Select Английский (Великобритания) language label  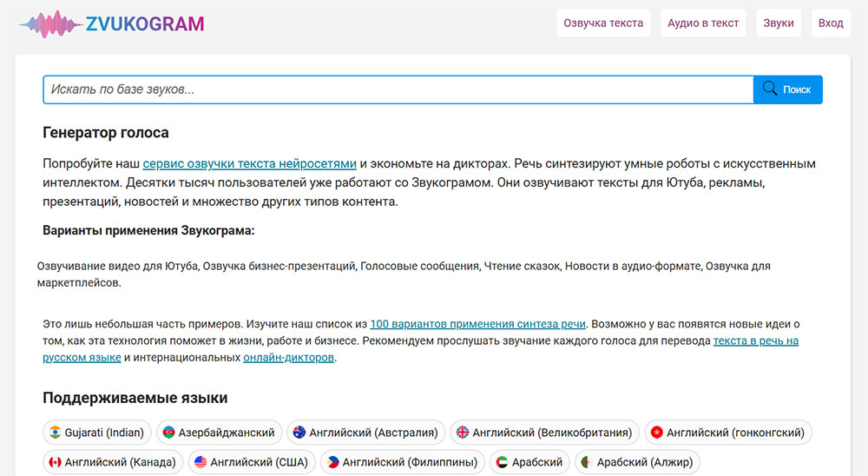[552, 433]
